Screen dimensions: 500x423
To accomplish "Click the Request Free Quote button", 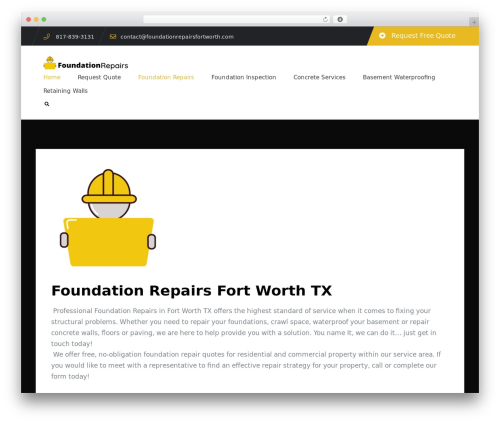I will point(423,36).
